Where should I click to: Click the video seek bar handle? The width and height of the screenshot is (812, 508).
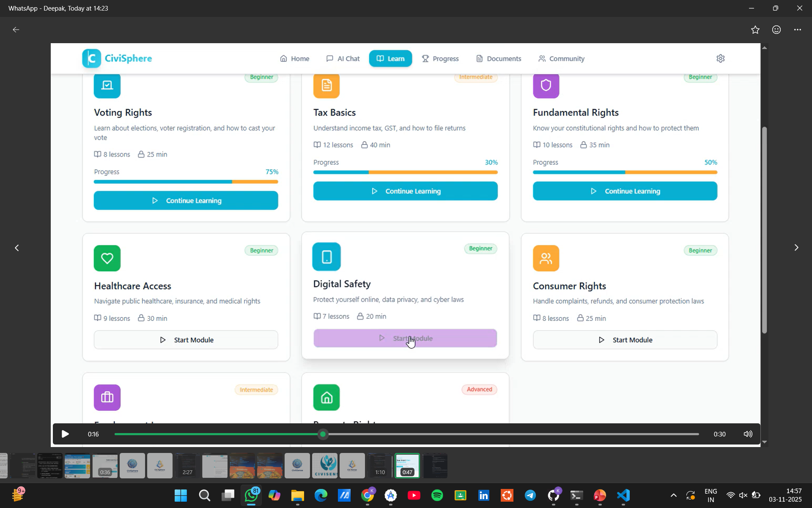coord(323,434)
